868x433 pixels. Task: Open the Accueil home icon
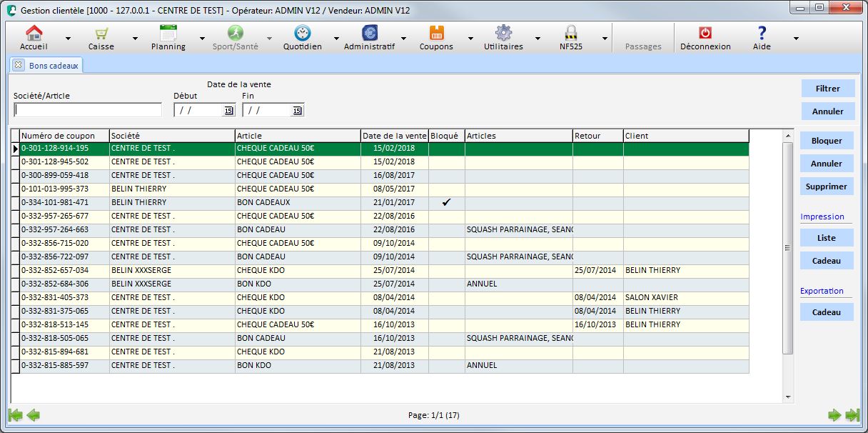pyautogui.click(x=34, y=33)
